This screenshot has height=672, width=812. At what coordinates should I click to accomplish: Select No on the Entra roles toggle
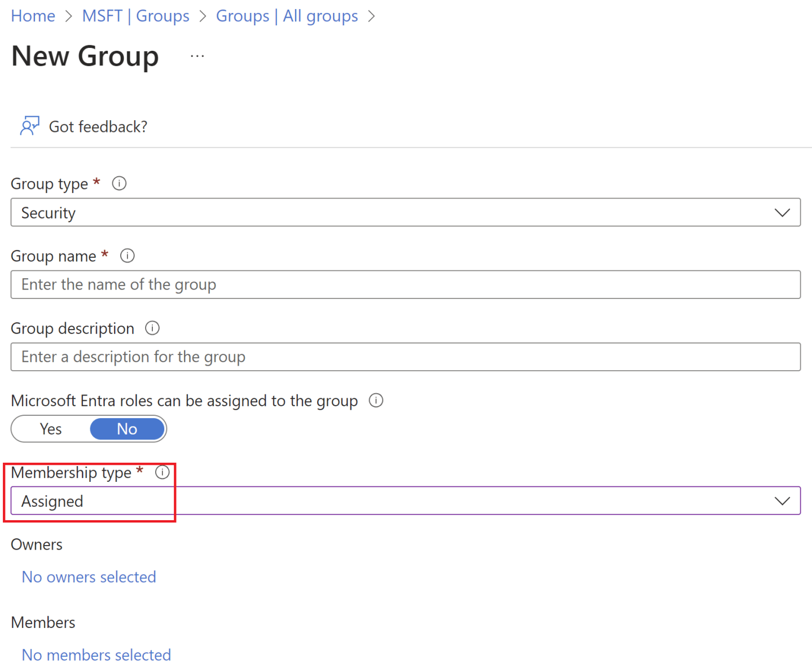pyautogui.click(x=126, y=429)
